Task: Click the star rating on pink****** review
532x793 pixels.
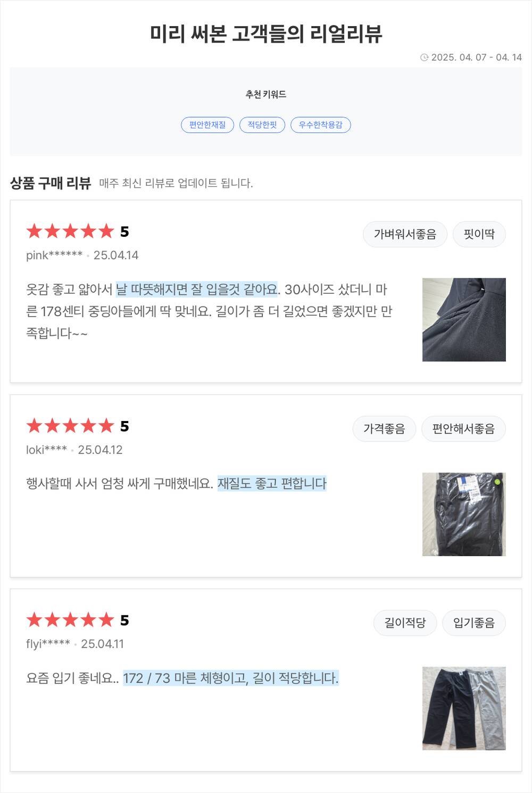Action: [70, 232]
